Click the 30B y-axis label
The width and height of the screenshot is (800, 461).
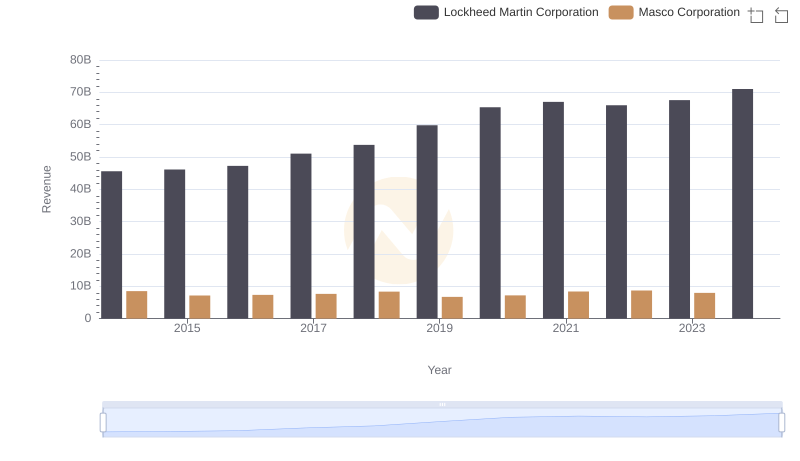81,221
